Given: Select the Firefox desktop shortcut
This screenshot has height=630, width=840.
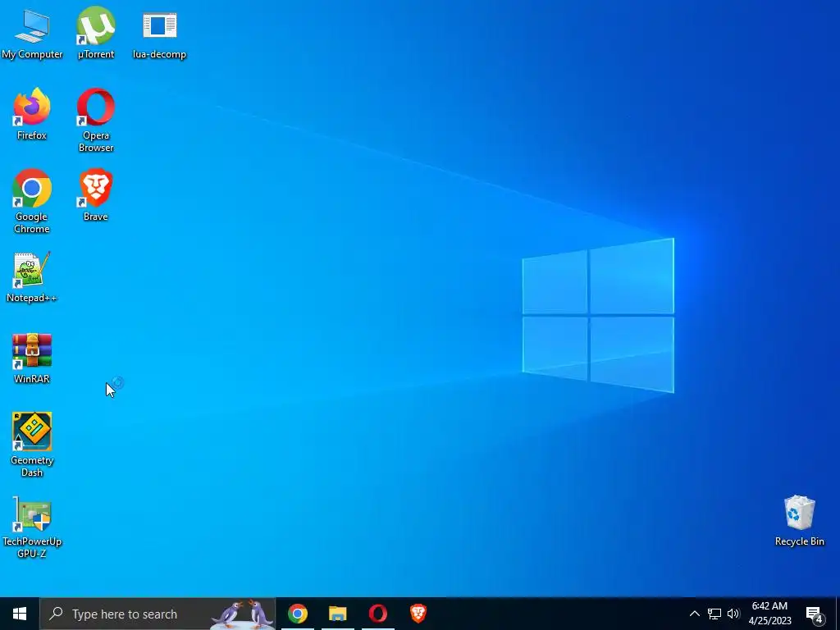Looking at the screenshot, I should [x=32, y=114].
